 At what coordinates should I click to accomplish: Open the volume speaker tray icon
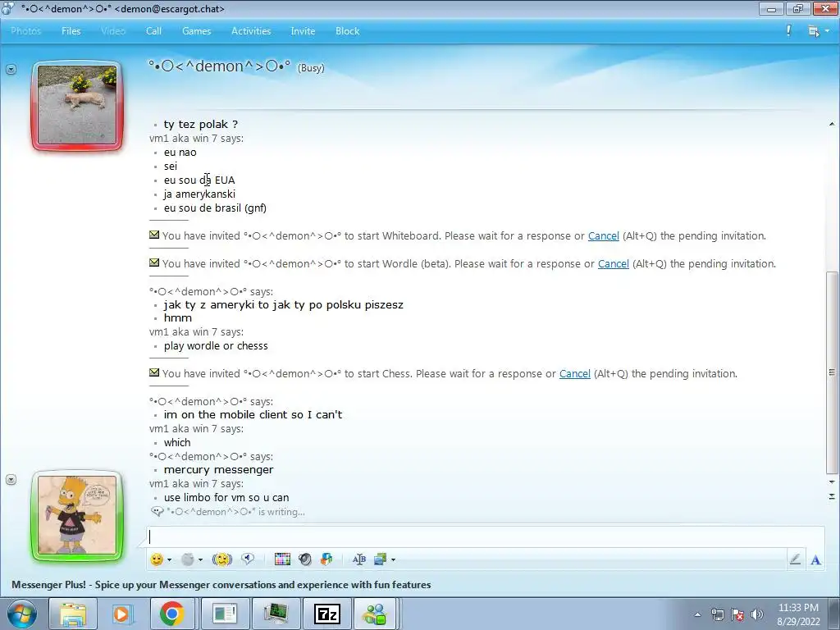click(x=757, y=614)
